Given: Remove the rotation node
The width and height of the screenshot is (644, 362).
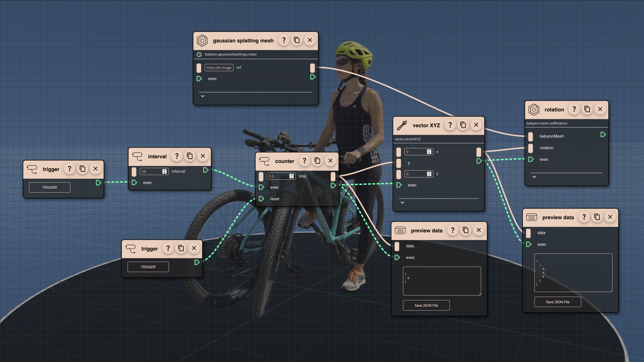Looking at the screenshot, I should pyautogui.click(x=600, y=109).
